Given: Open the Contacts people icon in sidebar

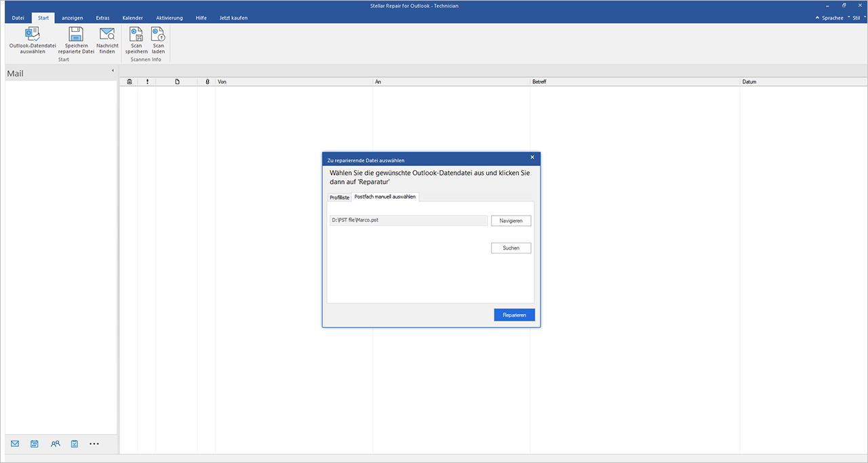Looking at the screenshot, I should (55, 444).
